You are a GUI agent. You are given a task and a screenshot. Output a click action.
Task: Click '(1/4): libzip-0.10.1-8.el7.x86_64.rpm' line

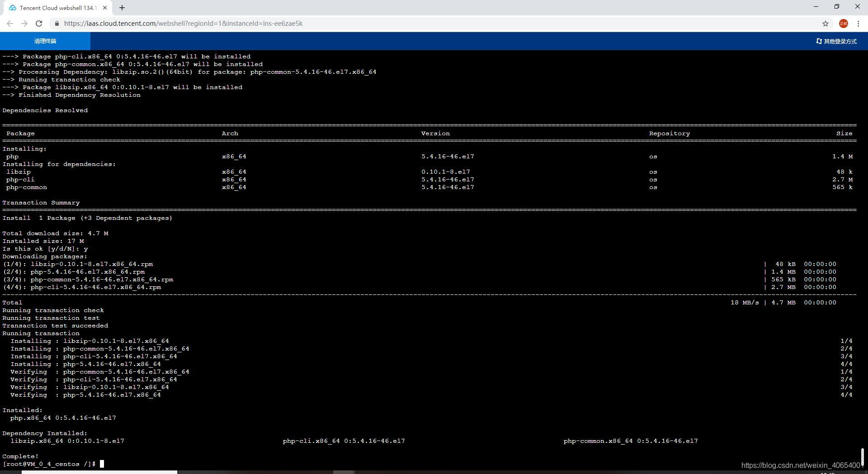(x=78, y=264)
